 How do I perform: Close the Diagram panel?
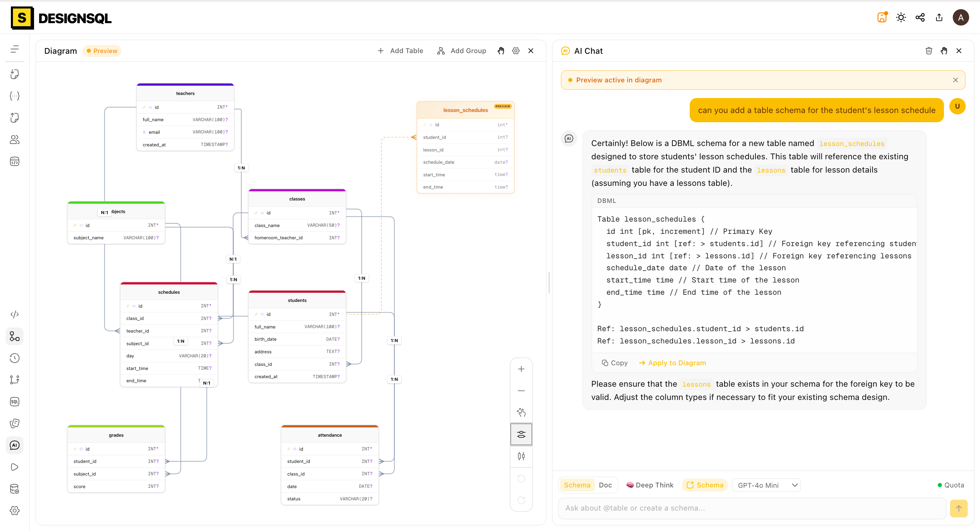pos(531,51)
